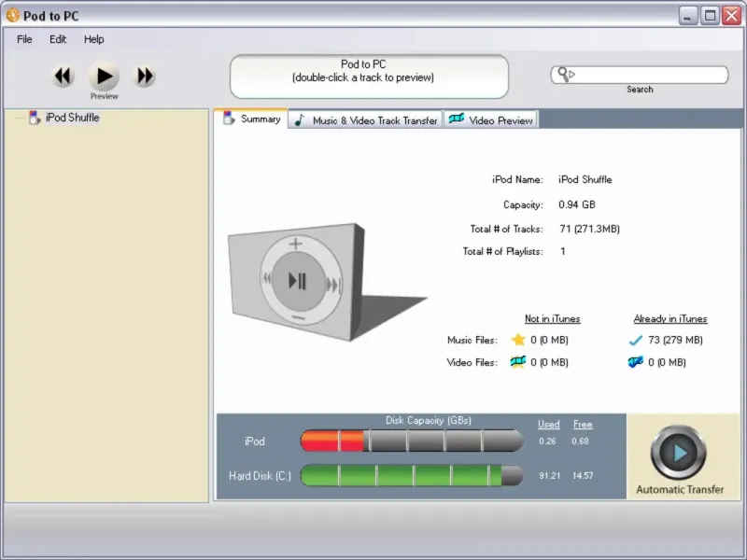This screenshot has height=560, width=747.
Task: Click the yellow star Music Files icon
Action: [x=518, y=340]
